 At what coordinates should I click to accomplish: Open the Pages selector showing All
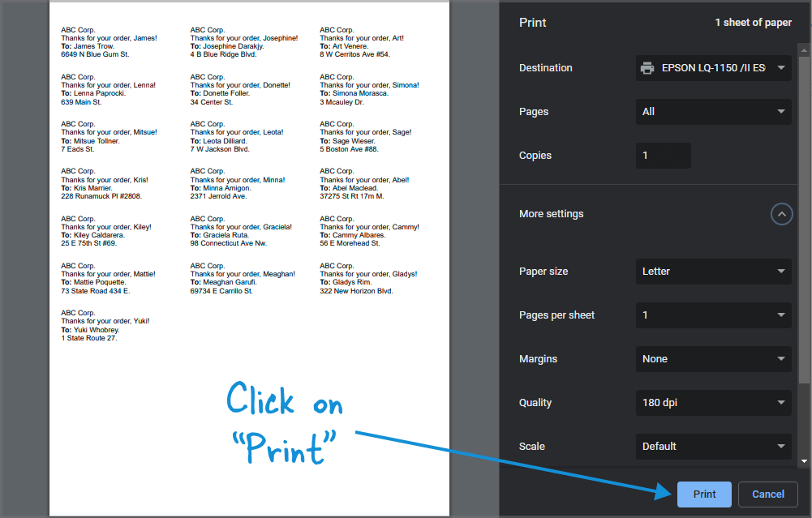(713, 111)
